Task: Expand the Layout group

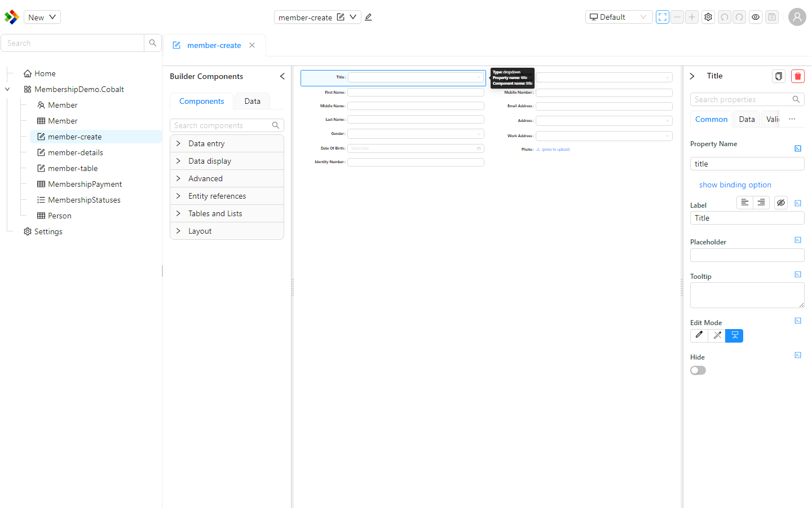Action: point(227,231)
